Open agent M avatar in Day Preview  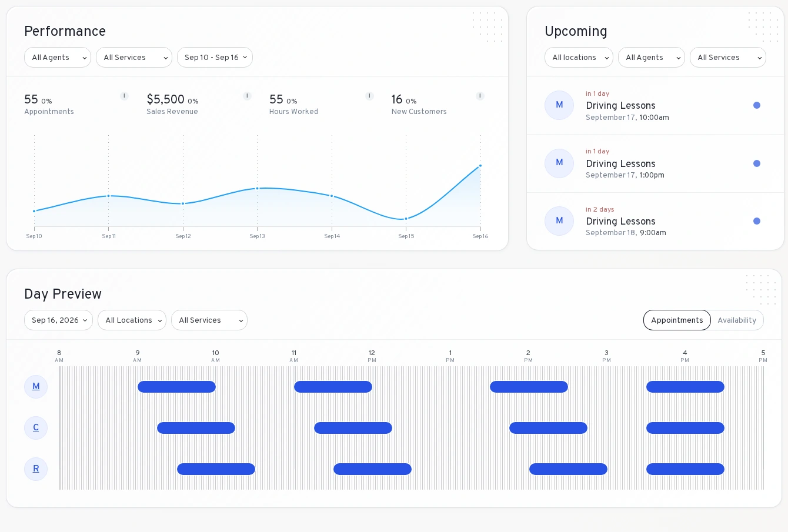pos(36,387)
